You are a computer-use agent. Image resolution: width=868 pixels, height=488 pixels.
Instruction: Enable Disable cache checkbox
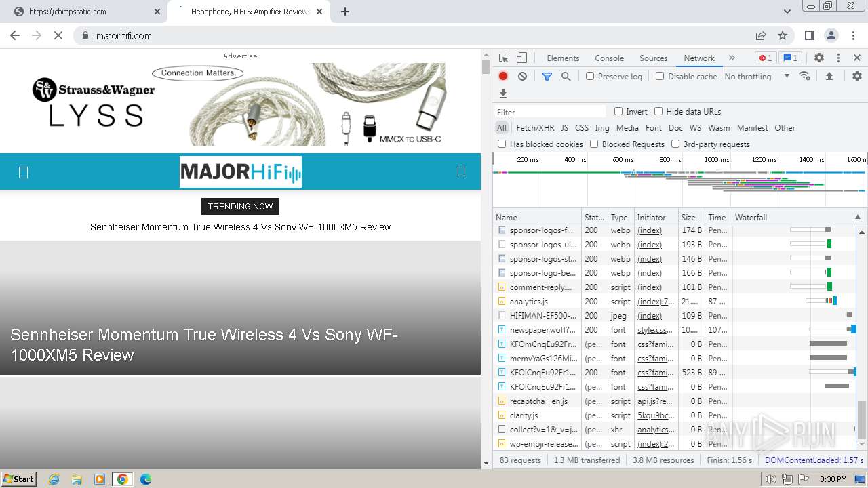point(660,76)
